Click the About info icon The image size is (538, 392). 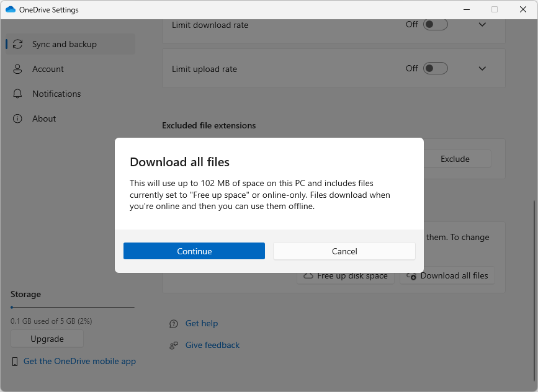17,118
